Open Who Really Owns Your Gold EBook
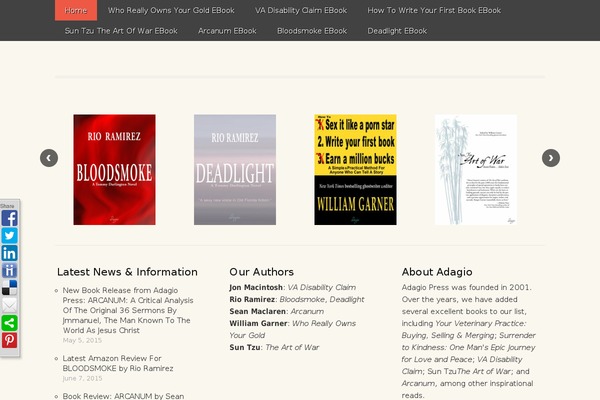Screen dimensions: 600x400 tap(171, 10)
